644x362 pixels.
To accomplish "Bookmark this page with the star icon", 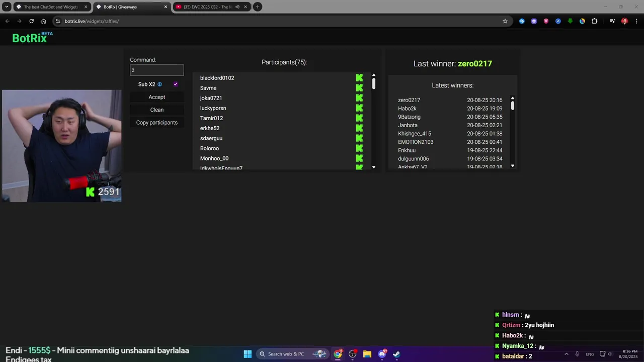I will [505, 21].
